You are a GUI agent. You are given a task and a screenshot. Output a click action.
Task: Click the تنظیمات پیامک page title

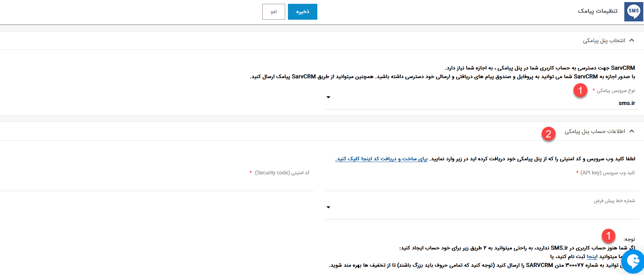click(598, 11)
